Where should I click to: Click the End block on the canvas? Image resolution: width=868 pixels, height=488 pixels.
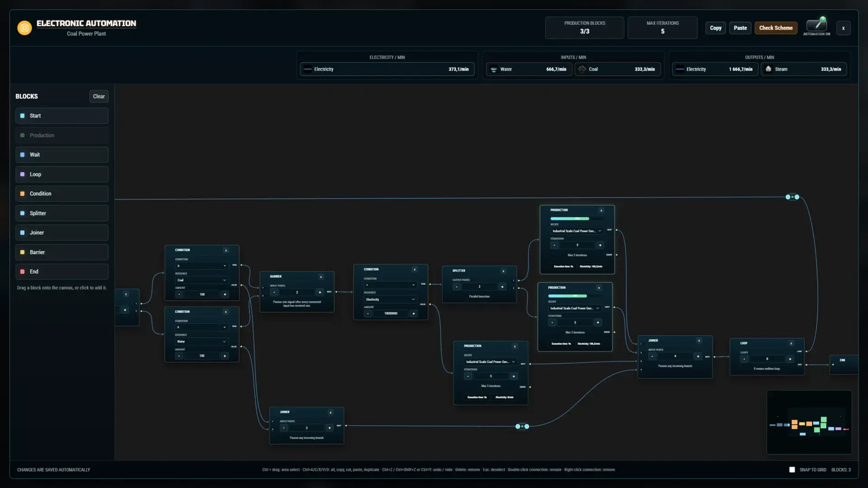[844, 365]
